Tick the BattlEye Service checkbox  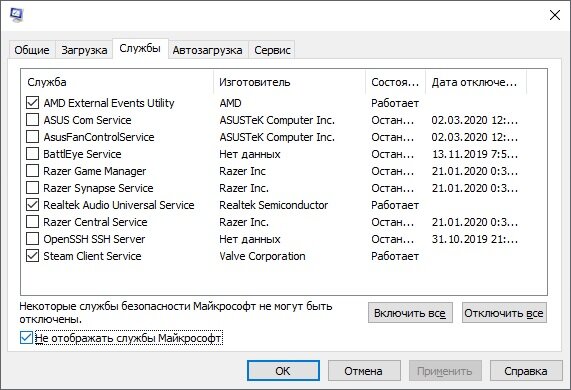[32, 154]
